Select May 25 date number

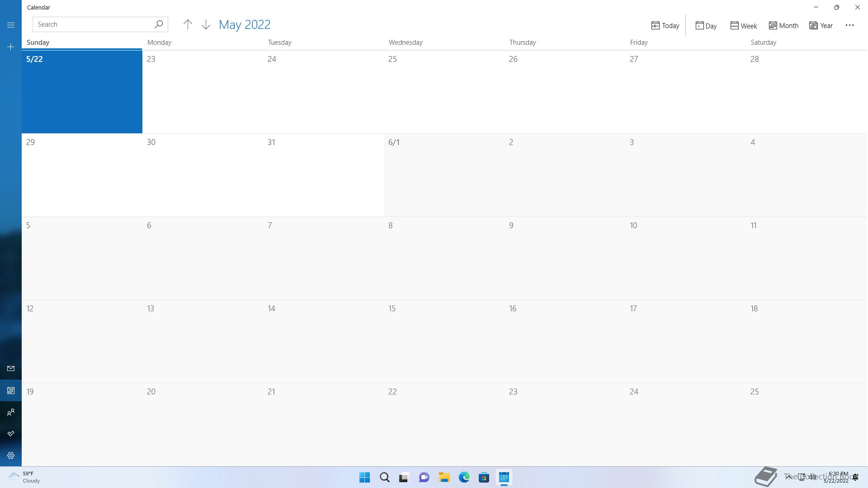tap(392, 59)
